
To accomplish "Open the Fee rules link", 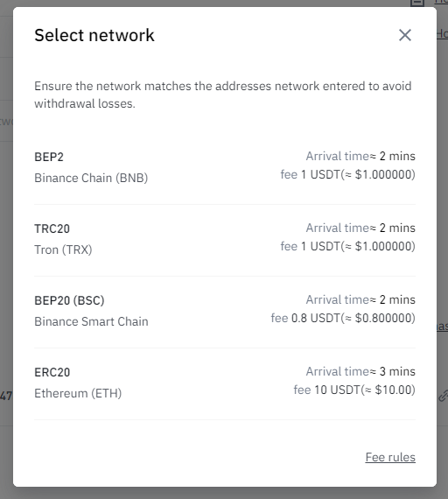I will (x=390, y=457).
